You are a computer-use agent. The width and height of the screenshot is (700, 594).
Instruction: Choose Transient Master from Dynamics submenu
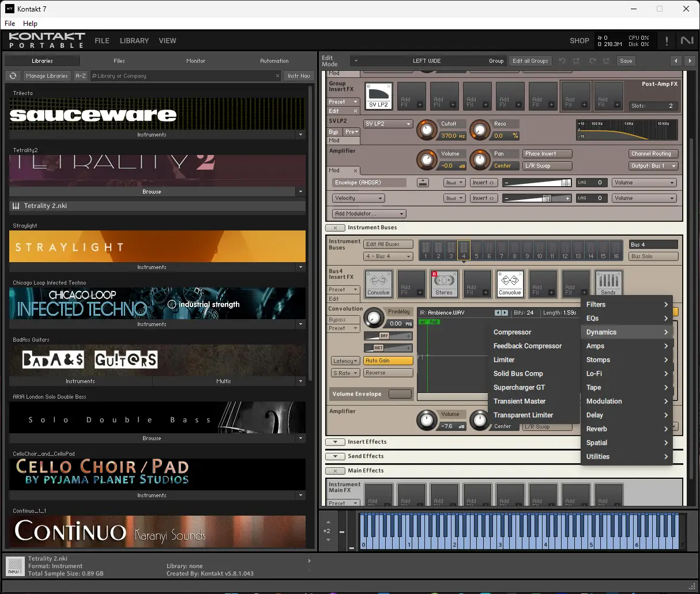tap(520, 401)
